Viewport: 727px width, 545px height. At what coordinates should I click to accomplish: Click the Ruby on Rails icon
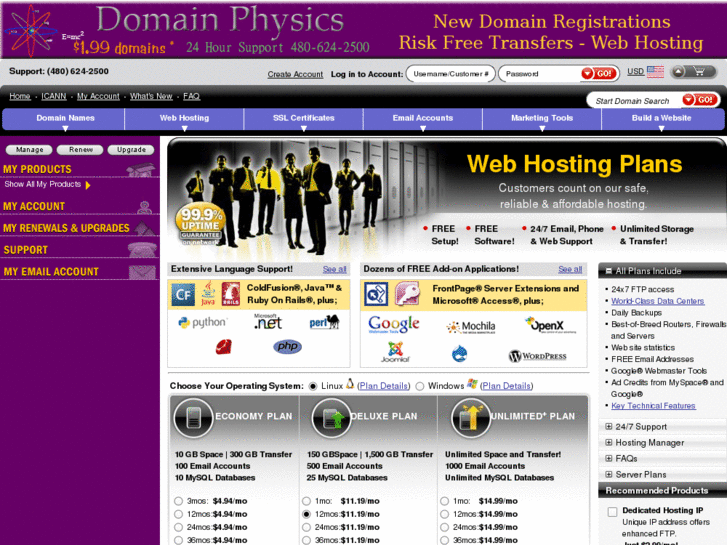coord(230,295)
